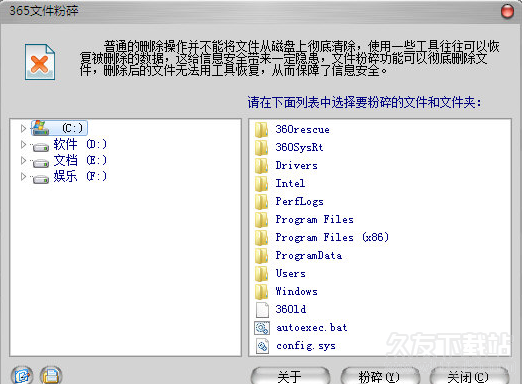Click the printer-like icon button at bottom left
This screenshot has width=522, height=384.
pos(51,376)
